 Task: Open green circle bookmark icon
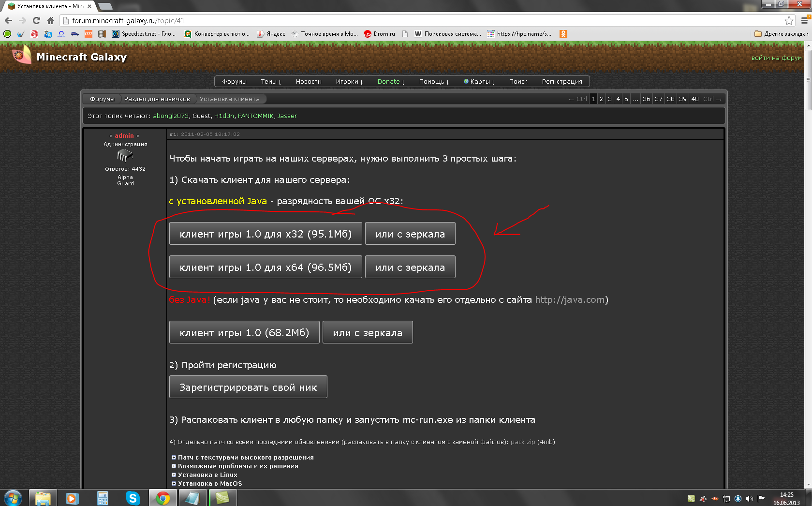[x=7, y=34]
